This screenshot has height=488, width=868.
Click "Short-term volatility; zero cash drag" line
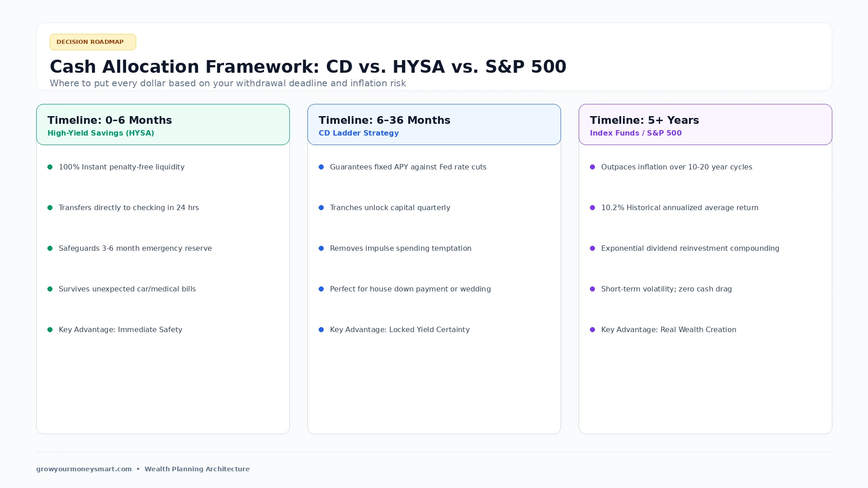tap(666, 289)
